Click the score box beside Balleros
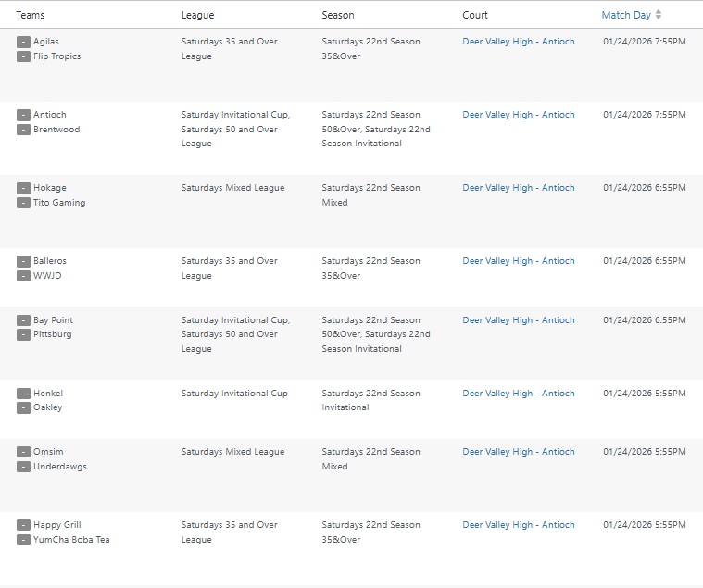Screen dimensions: 703x588 tap(23, 261)
